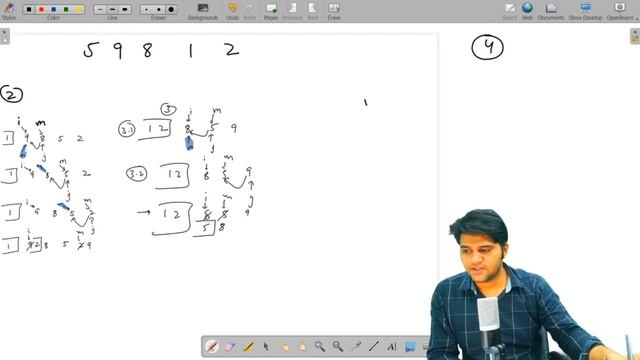
Task: Expand the right library panel
Action: [635, 36]
